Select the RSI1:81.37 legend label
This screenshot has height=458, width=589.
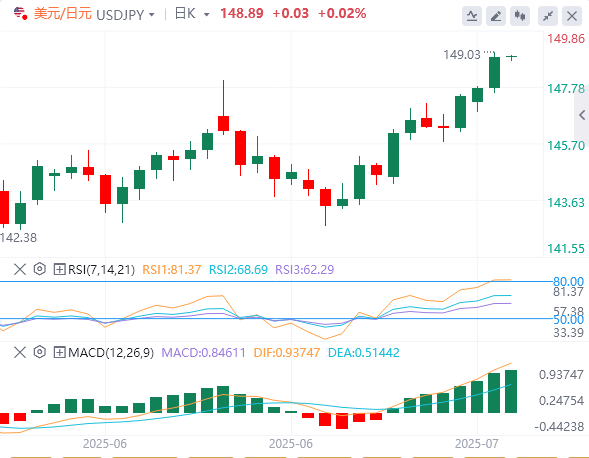(x=171, y=269)
